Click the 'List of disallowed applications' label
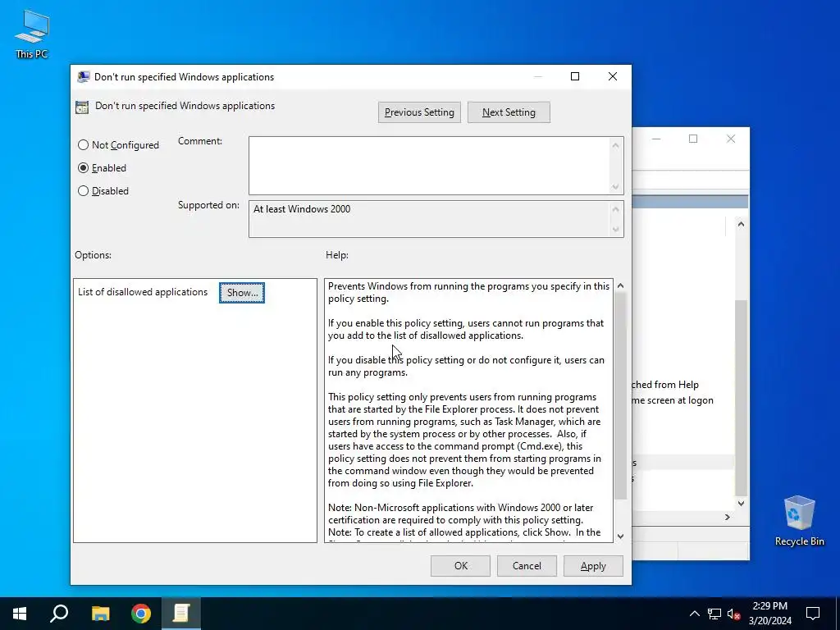 click(x=143, y=292)
